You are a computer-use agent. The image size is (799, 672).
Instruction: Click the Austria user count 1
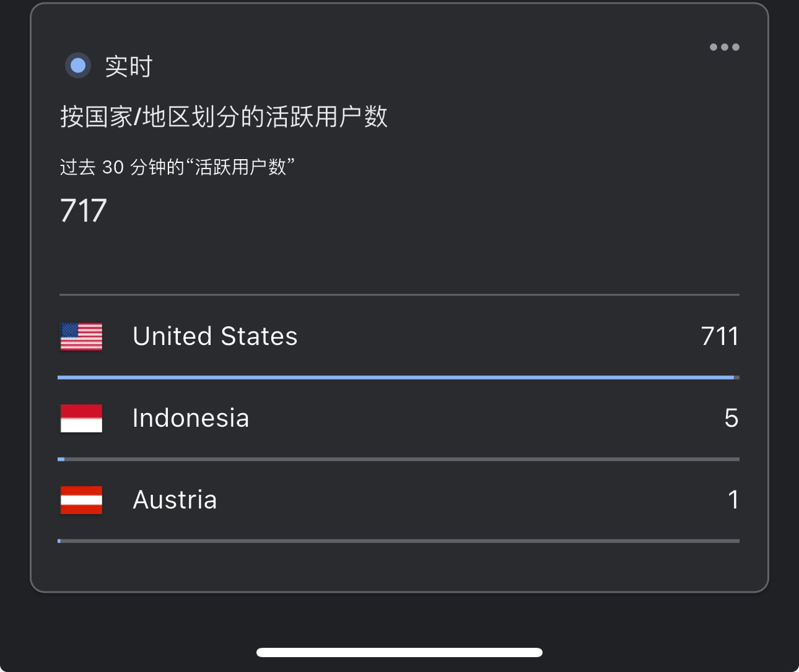click(733, 500)
